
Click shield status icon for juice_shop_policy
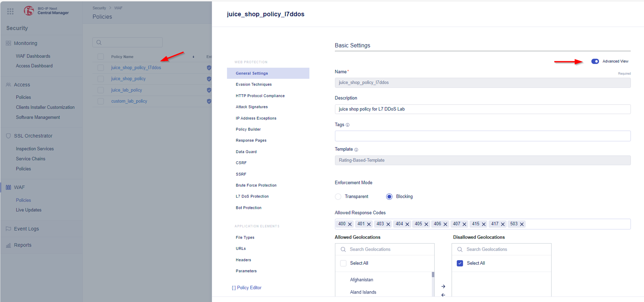209,79
